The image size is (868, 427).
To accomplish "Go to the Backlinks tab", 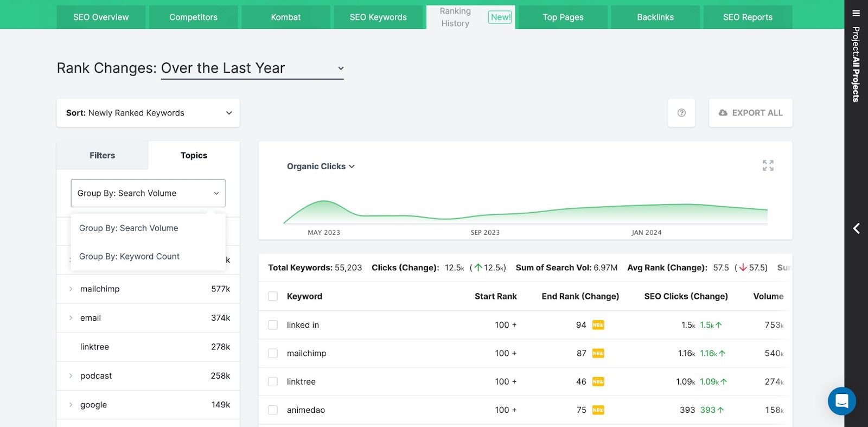I will (655, 17).
